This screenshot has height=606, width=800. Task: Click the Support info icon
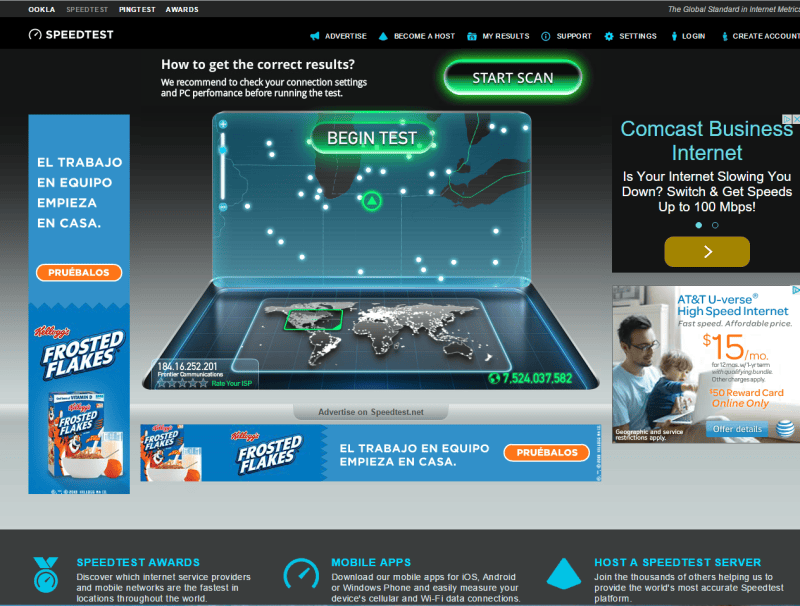[x=545, y=36]
